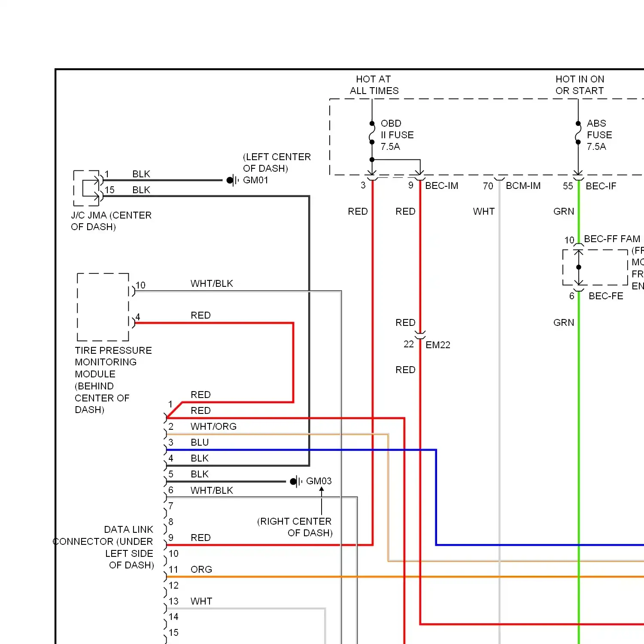Click the 'WHT/BLK' label at connector pin 6
This screenshot has height=644, width=644.
[212, 490]
